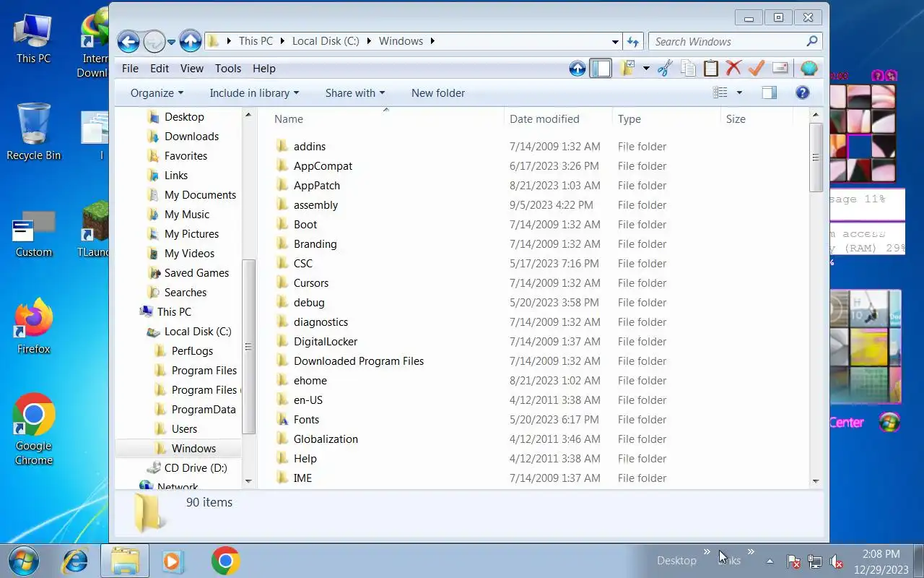Click the muted volume tray icon
This screenshot has width=924, height=578.
pos(837,561)
